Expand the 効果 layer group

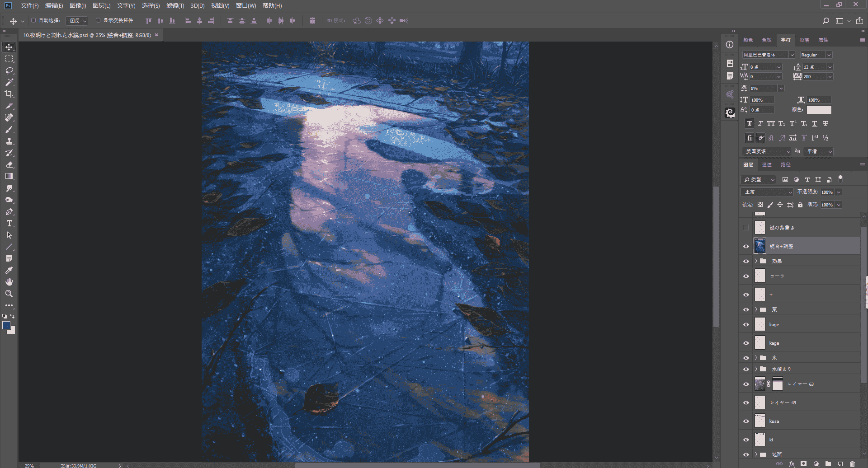[x=756, y=261]
